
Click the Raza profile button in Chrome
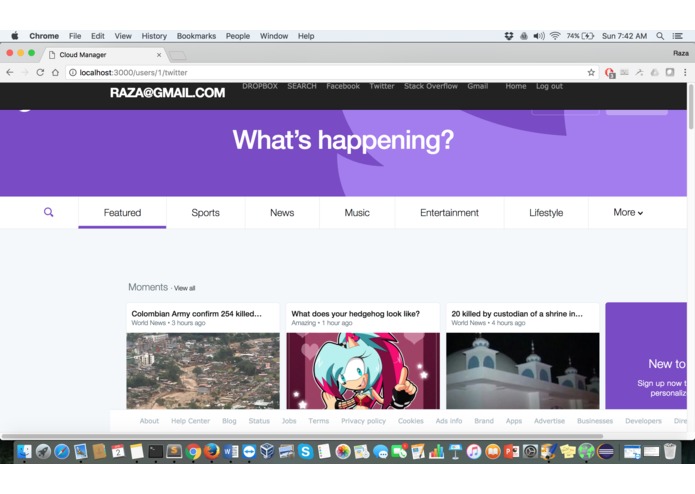pos(680,53)
